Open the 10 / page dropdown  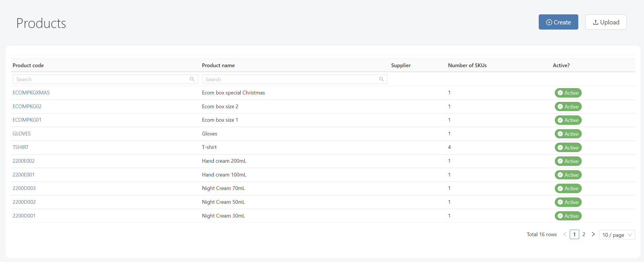pos(617,235)
